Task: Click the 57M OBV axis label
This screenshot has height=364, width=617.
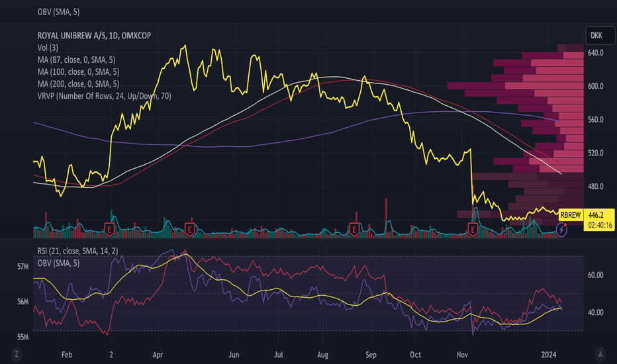Action: (x=23, y=267)
